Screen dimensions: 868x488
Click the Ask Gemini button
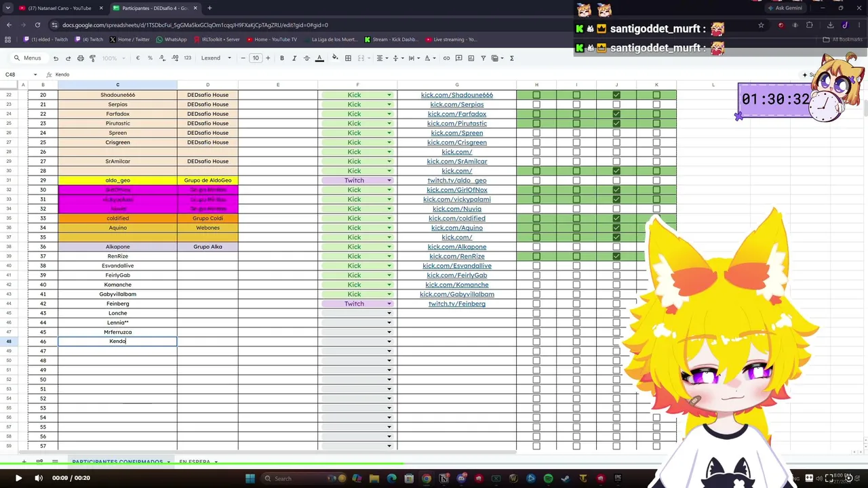(784, 8)
